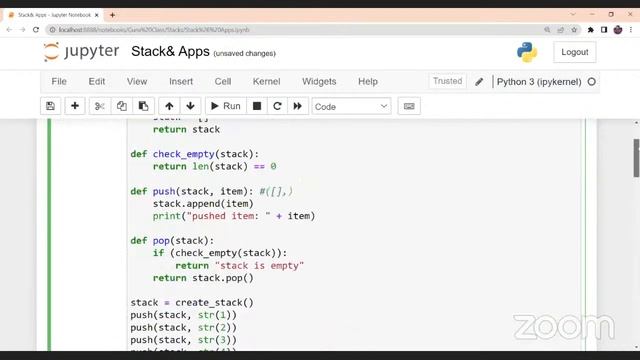The image size is (640, 360).
Task: Open a new browser tab
Action: click(x=112, y=15)
